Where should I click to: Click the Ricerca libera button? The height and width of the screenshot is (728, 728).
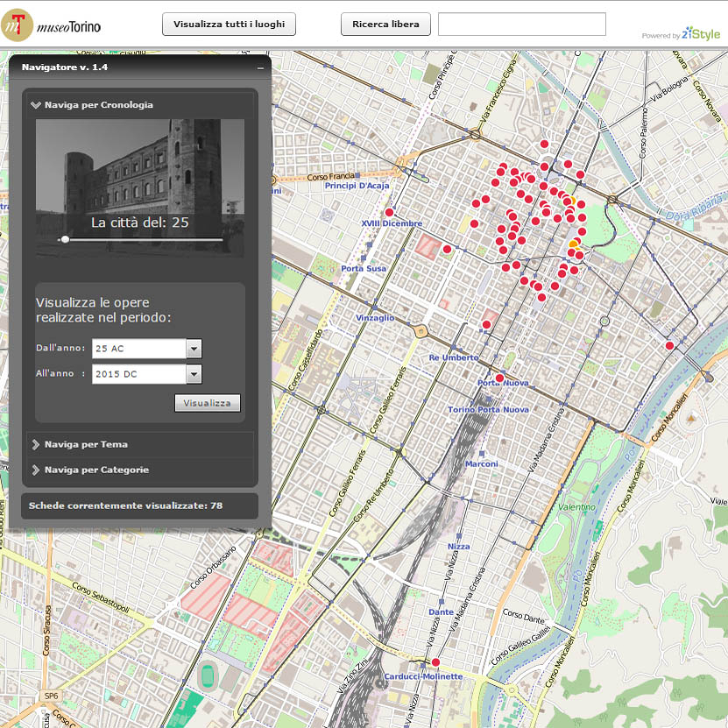tap(385, 25)
